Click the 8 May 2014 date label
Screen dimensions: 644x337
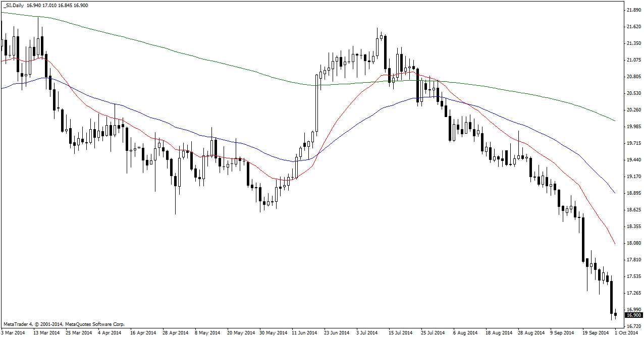(x=207, y=333)
